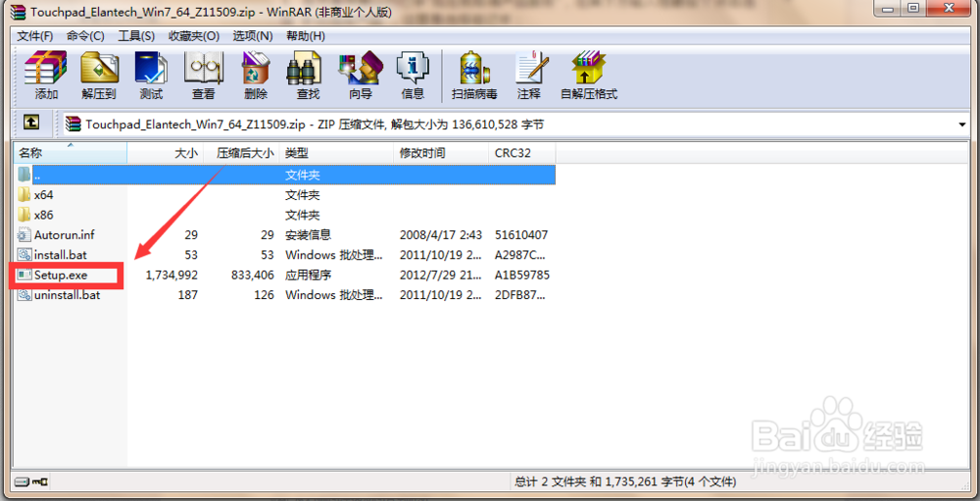The height and width of the screenshot is (501, 980).
Task: Click Setup.exe type 应用程序
Action: click(x=308, y=276)
